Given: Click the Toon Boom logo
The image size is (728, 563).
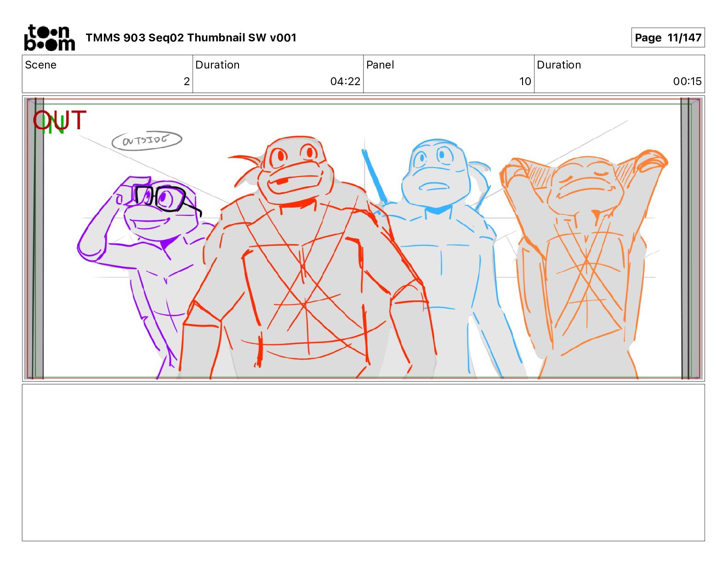Looking at the screenshot, I should (49, 38).
